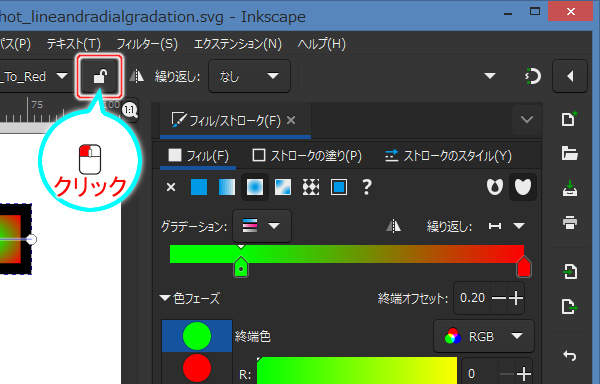Select the swatch fill option
Viewport: 600px width, 384px height.
pyautogui.click(x=339, y=187)
